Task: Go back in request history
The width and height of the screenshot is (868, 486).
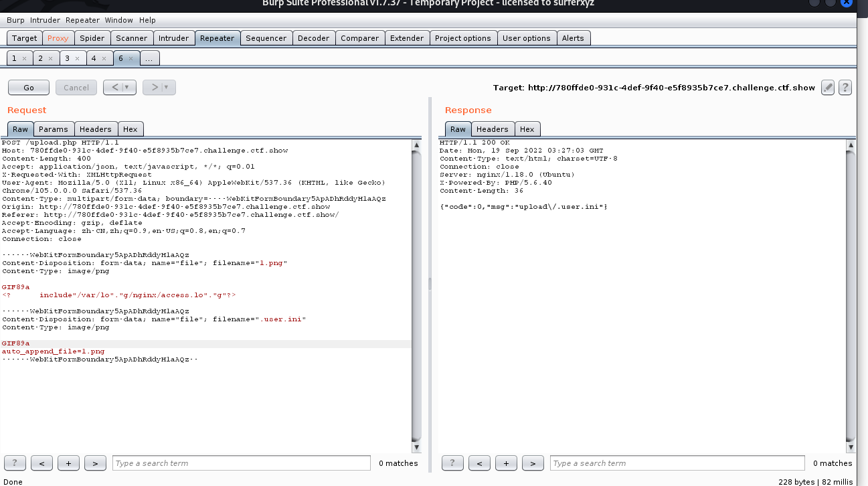Action: [x=114, y=87]
